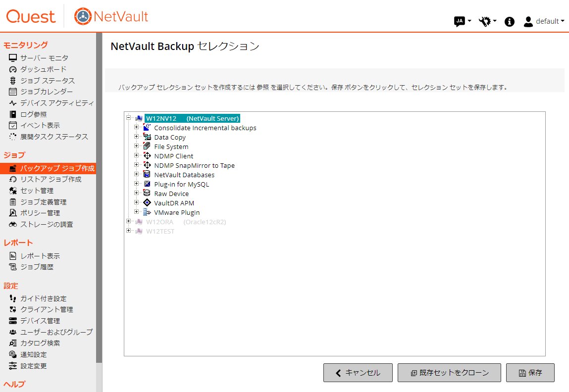Viewport: 569px width, 392px height.
Task: Collapse the W12NV12 NetVault Server node
Action: 128,117
